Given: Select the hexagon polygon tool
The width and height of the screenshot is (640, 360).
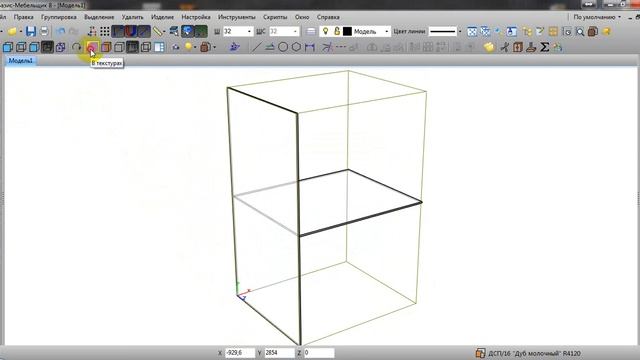Looking at the screenshot, I should (x=296, y=47).
